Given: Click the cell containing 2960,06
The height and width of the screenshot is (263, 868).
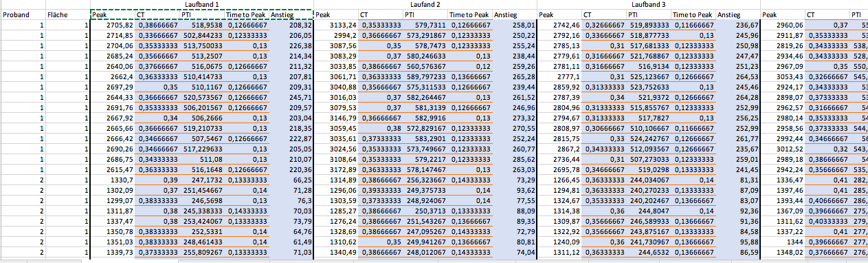Looking at the screenshot, I should (782, 24).
